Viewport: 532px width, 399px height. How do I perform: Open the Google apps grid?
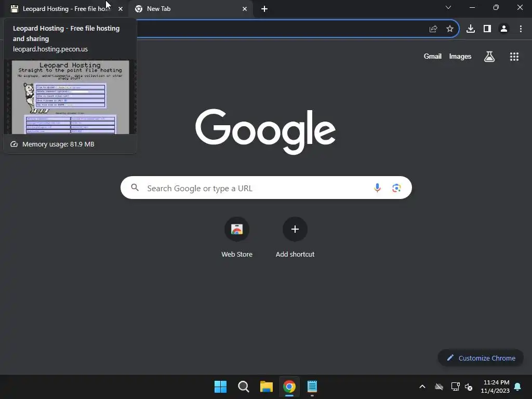(514, 57)
